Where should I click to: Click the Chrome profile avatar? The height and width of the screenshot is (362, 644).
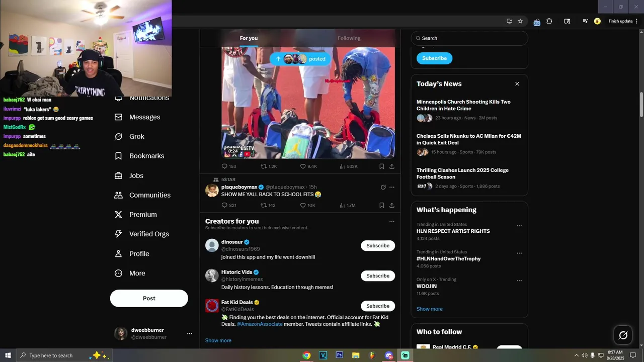[x=597, y=21]
